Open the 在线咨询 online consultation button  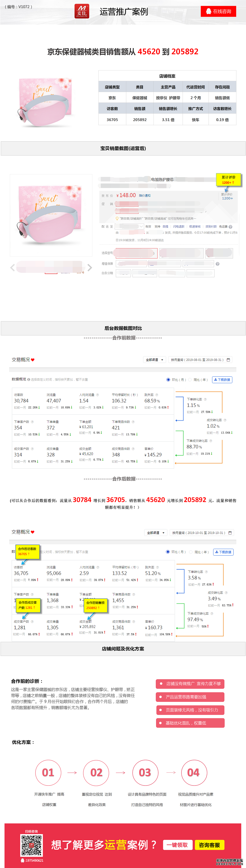218,11
